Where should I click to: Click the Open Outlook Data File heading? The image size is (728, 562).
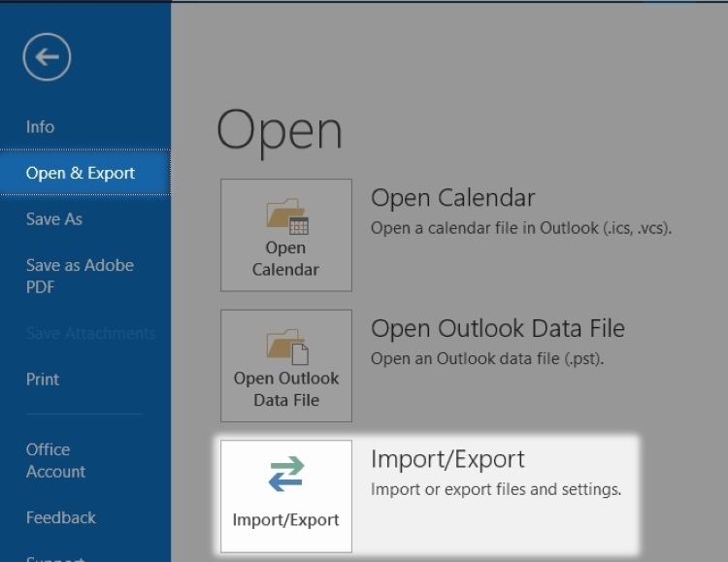click(x=498, y=328)
